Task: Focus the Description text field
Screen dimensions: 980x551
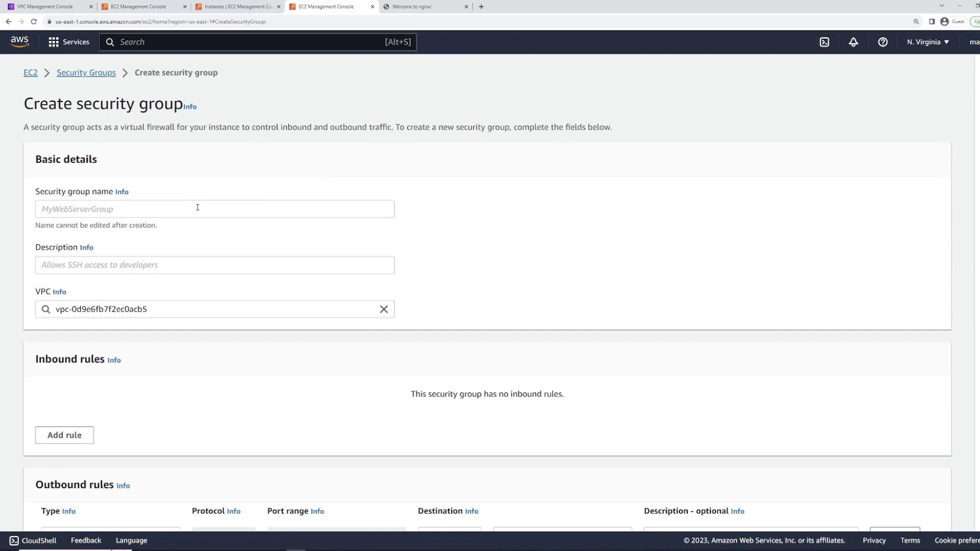Action: point(214,265)
